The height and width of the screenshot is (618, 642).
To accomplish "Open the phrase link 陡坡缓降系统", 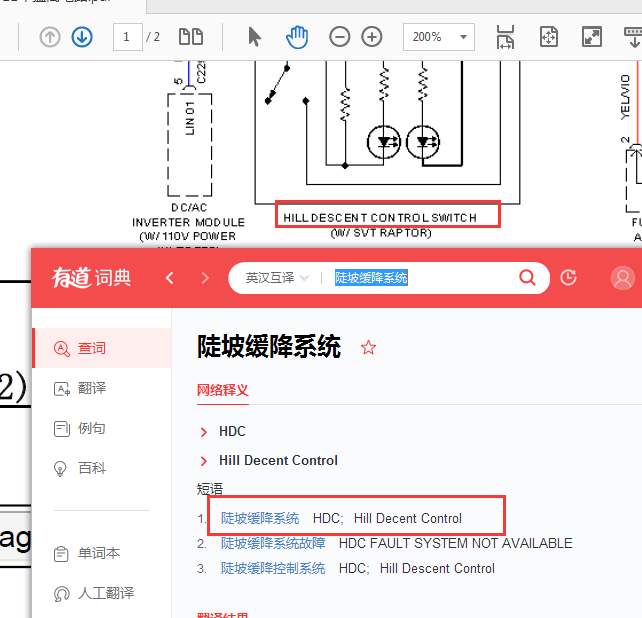I will pos(260,518).
